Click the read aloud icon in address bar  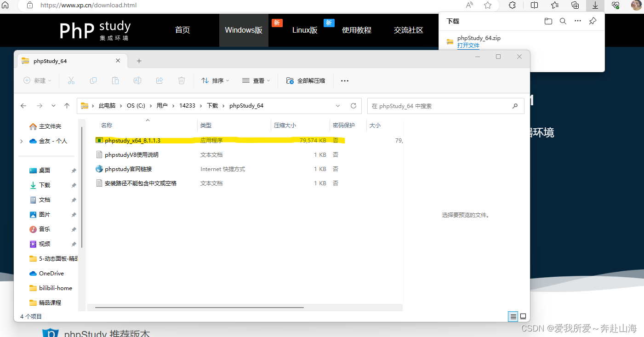(469, 5)
